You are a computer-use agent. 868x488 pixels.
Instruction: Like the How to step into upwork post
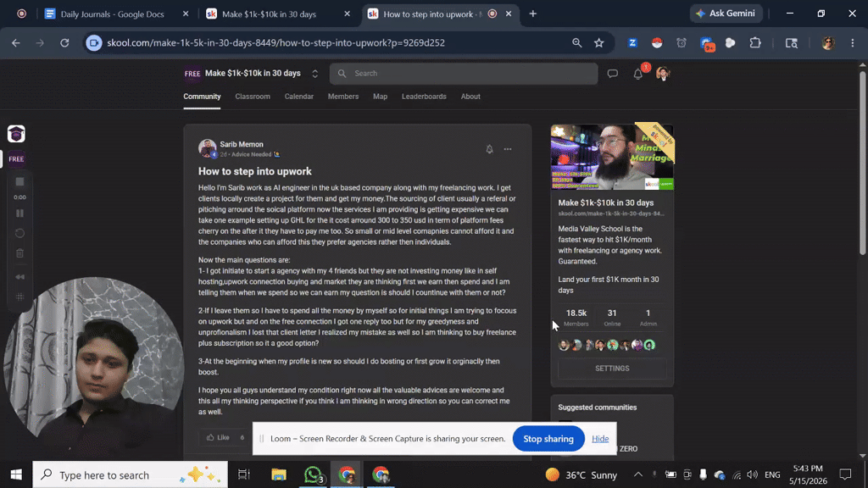pos(218,437)
